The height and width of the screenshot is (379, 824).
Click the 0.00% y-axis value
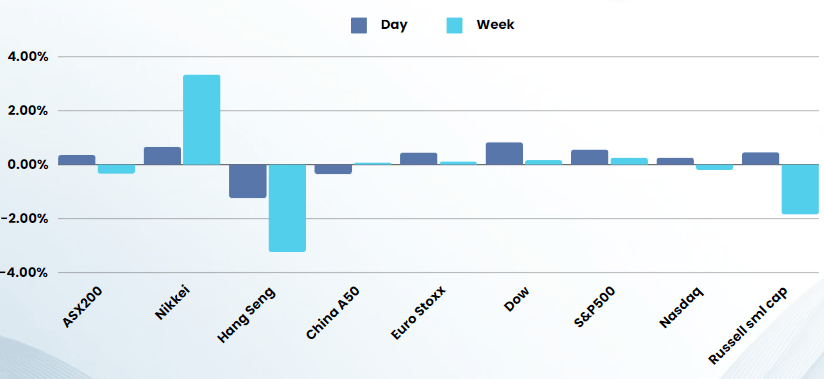[x=28, y=165]
